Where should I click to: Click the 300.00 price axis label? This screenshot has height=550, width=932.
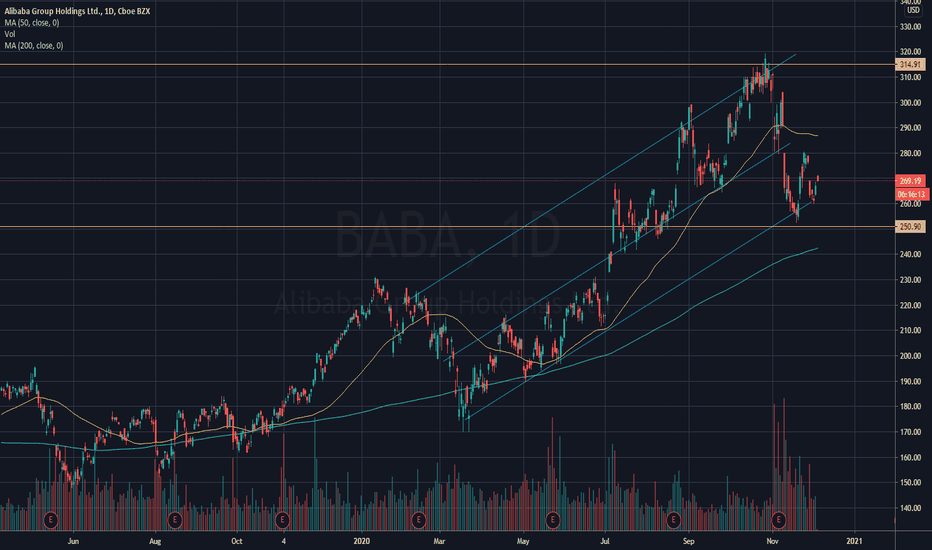coord(911,103)
